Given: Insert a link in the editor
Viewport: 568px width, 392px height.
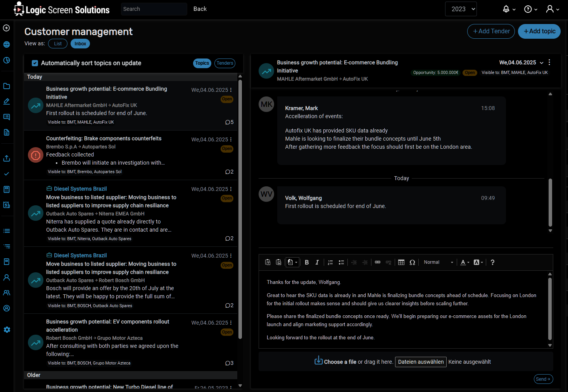Looking at the screenshot, I should [378, 262].
